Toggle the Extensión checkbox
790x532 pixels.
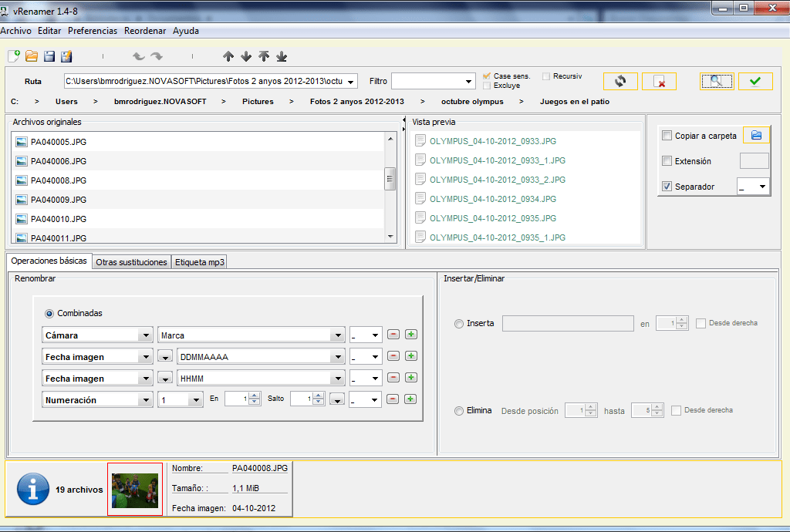pyautogui.click(x=667, y=161)
